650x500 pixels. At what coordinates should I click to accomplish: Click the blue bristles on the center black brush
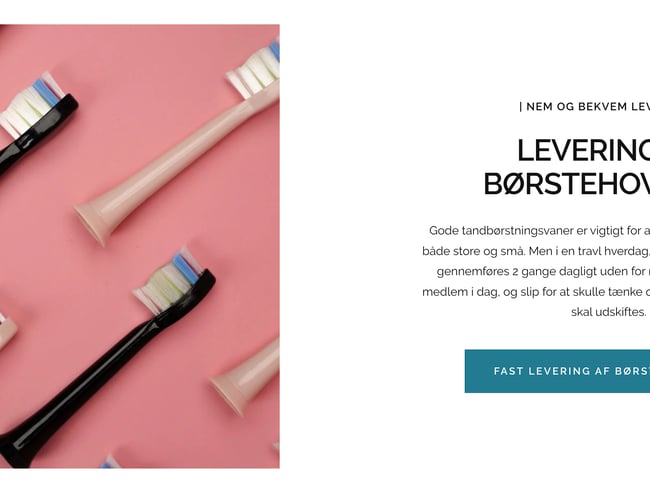point(185,269)
